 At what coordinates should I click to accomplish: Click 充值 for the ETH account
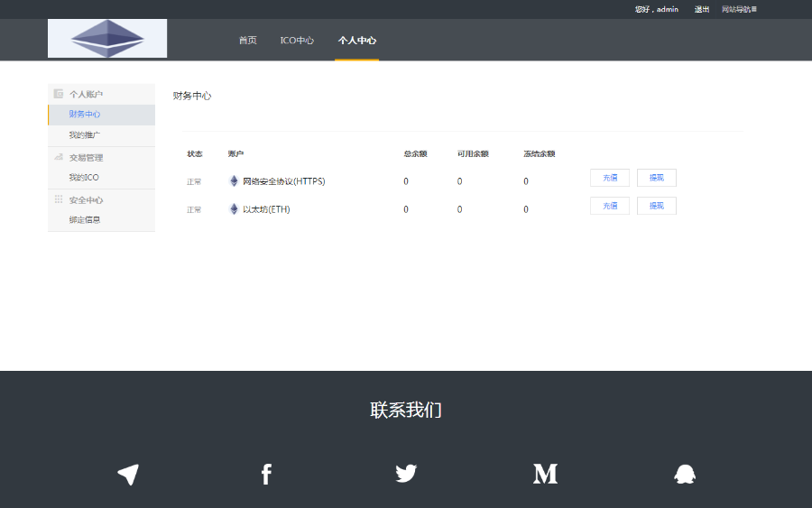(610, 206)
